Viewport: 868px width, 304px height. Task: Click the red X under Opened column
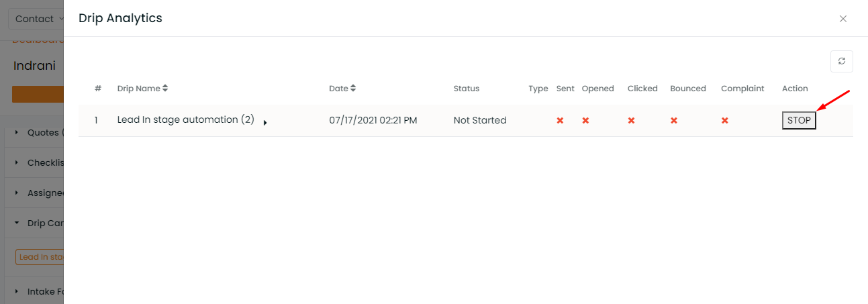coord(585,121)
